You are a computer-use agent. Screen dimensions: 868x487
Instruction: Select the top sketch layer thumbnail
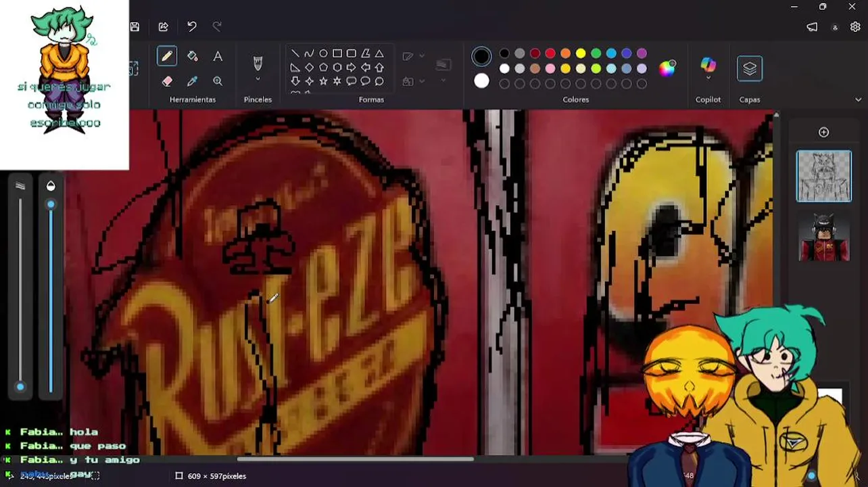pos(823,176)
